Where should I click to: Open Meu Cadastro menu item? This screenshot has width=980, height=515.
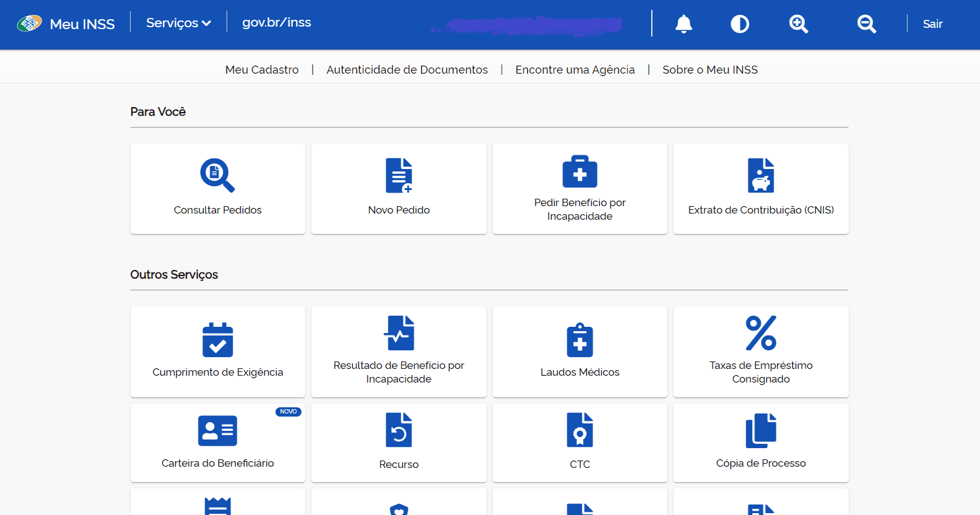(262, 70)
